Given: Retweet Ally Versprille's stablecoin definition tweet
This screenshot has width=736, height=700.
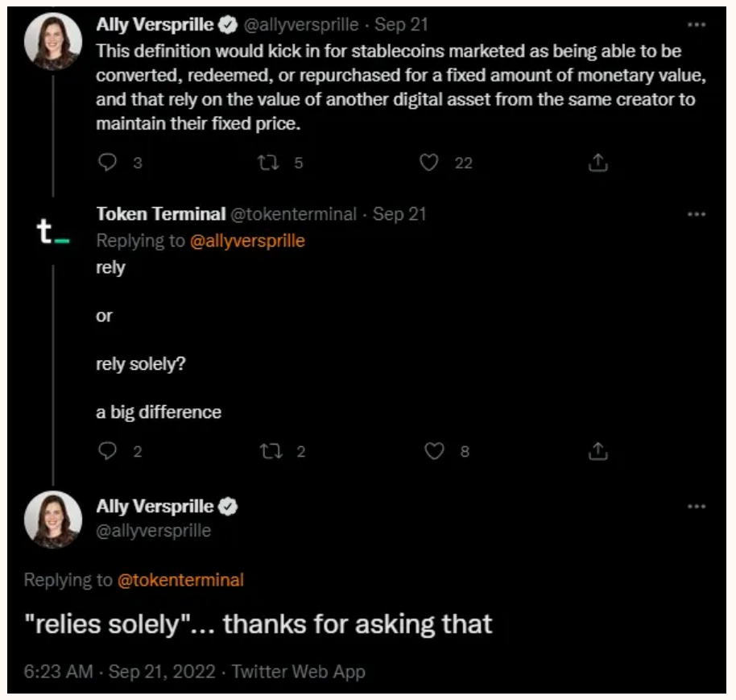Looking at the screenshot, I should click(x=267, y=163).
